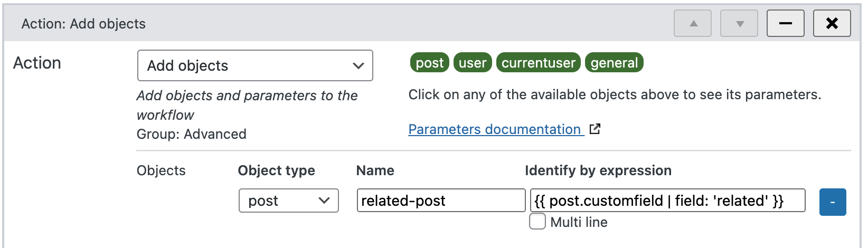The width and height of the screenshot is (868, 248).
Task: Click chevron of Object type selector
Action: [324, 201]
